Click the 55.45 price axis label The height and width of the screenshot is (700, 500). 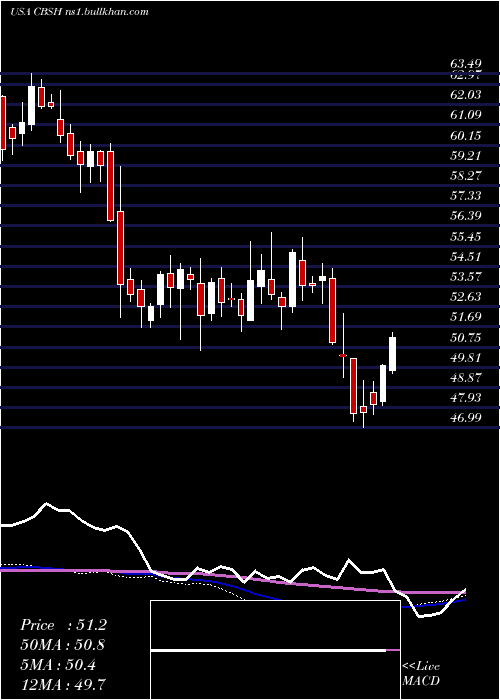click(465, 236)
